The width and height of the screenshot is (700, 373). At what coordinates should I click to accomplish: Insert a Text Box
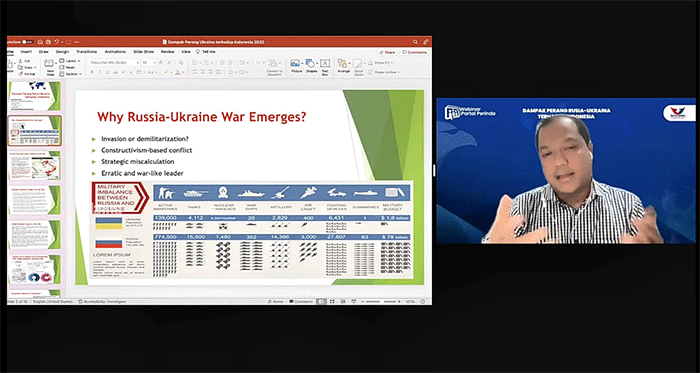click(325, 67)
